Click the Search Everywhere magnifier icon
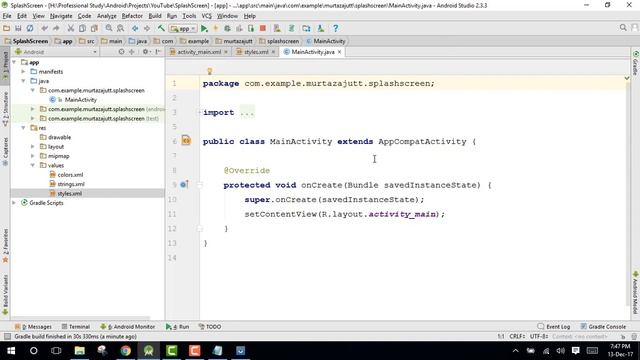This screenshot has height=360, width=640. pos(623,27)
